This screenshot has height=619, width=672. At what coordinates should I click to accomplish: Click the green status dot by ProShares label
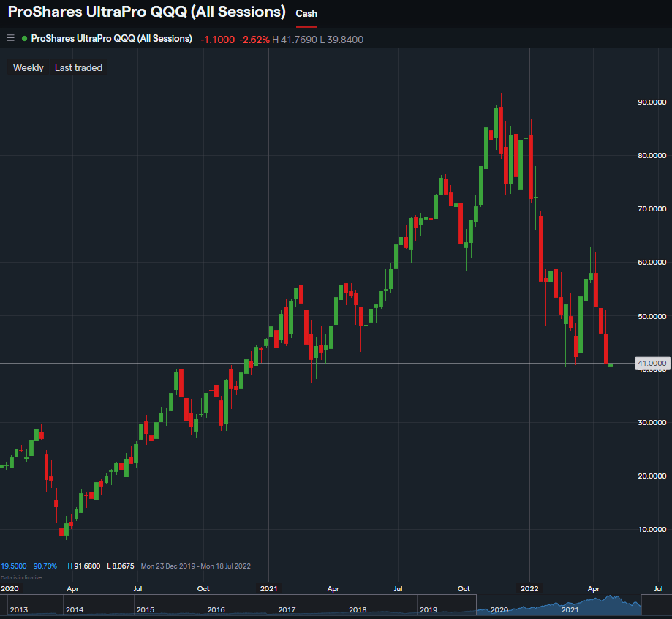pos(25,38)
